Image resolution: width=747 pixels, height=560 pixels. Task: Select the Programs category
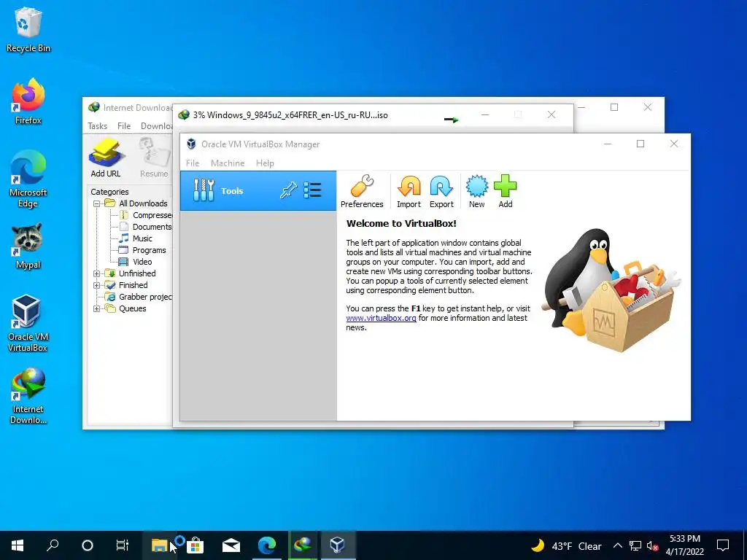pos(149,250)
